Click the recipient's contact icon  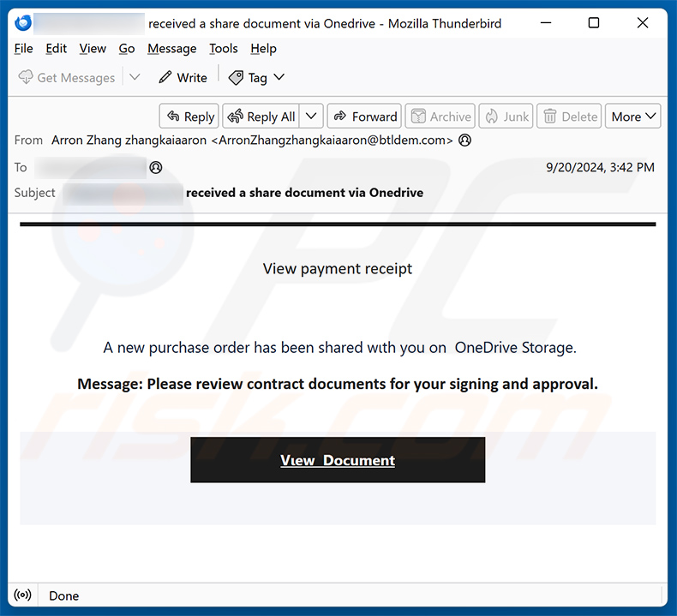(x=156, y=167)
